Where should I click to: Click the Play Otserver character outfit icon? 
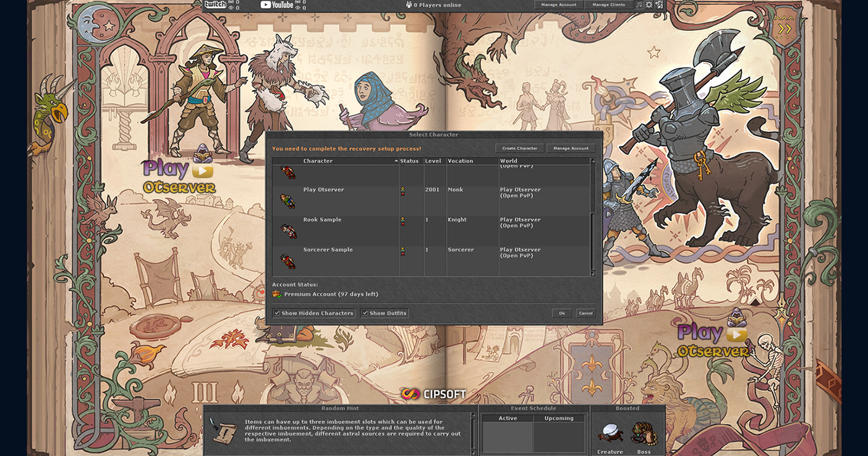coord(287,201)
